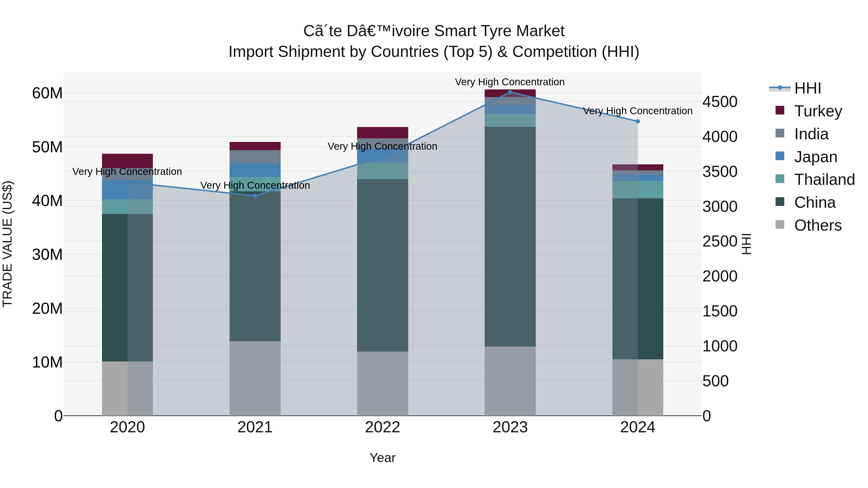Click the 1500 HHI axis tick
868x488 pixels.
click(720, 311)
